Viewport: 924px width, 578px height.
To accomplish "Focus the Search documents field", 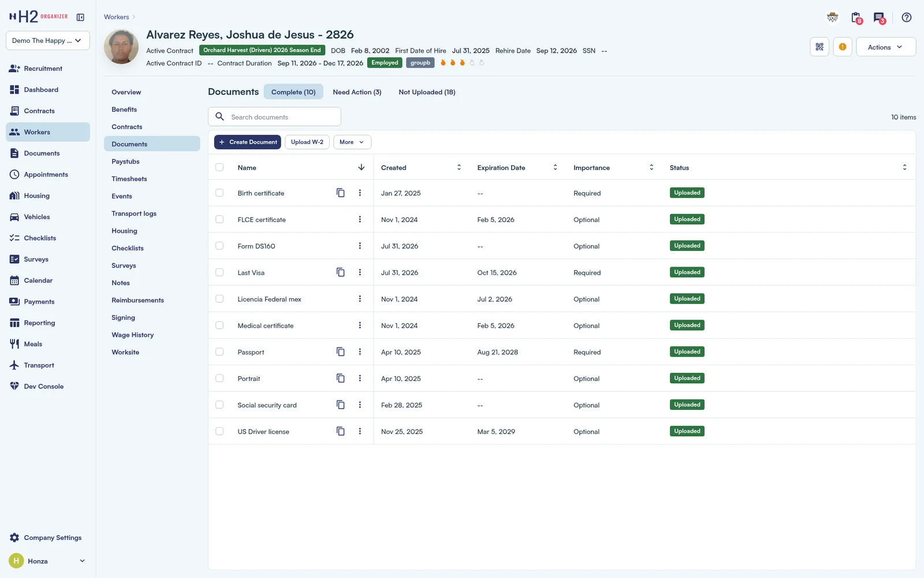I will pos(274,117).
